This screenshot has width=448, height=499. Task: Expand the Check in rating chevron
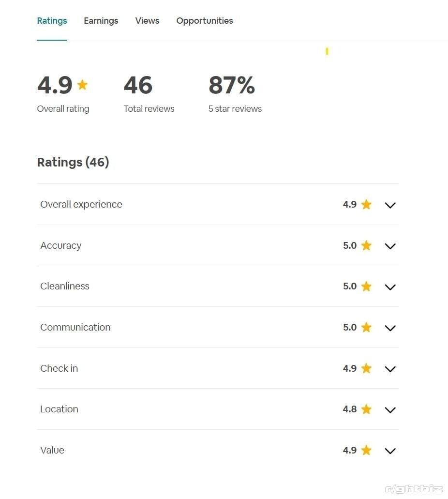(390, 369)
